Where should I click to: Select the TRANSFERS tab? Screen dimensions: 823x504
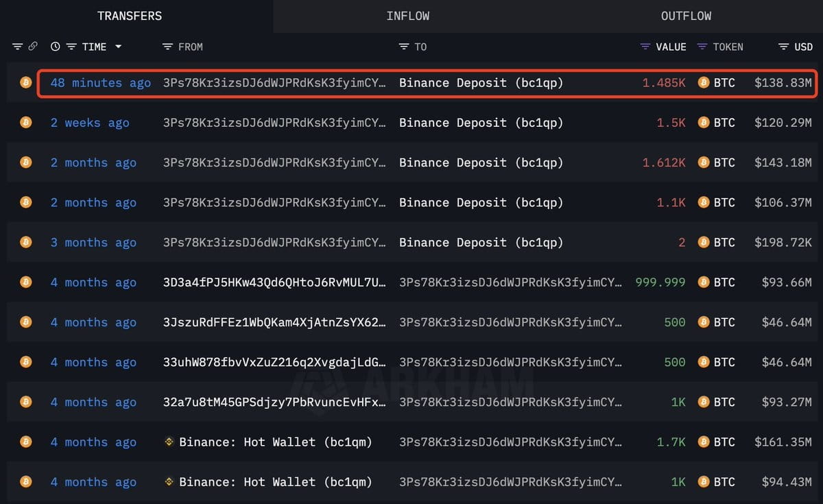[x=130, y=16]
